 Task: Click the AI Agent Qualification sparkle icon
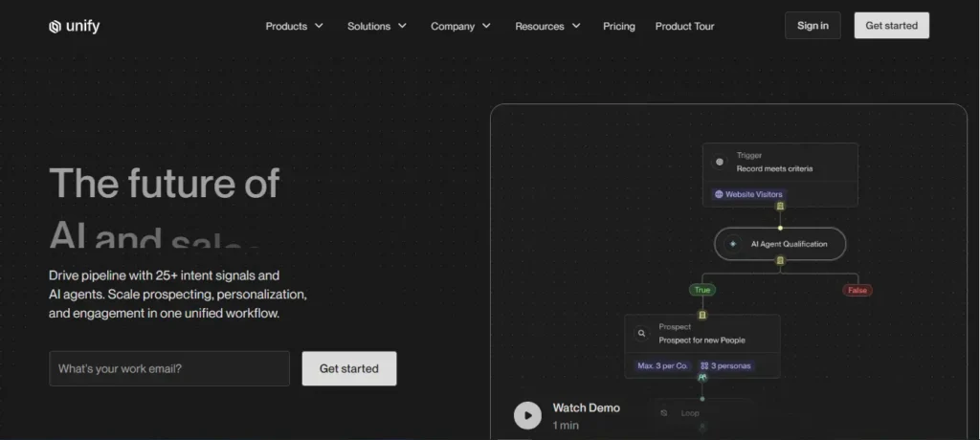(733, 244)
